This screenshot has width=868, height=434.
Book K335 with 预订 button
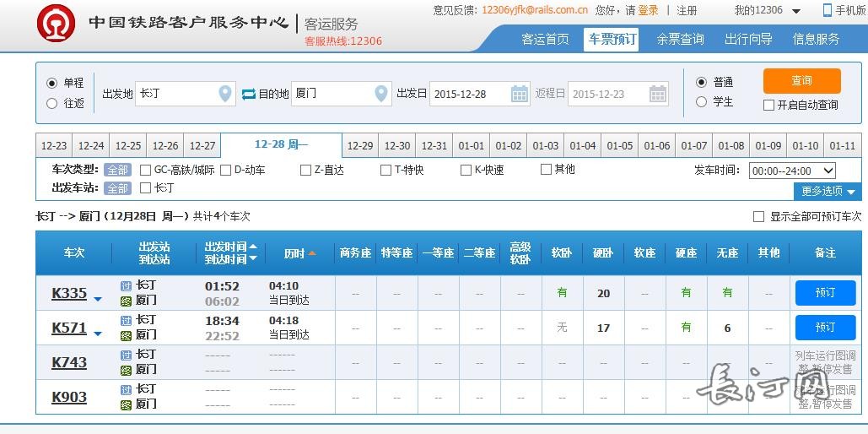tap(825, 293)
